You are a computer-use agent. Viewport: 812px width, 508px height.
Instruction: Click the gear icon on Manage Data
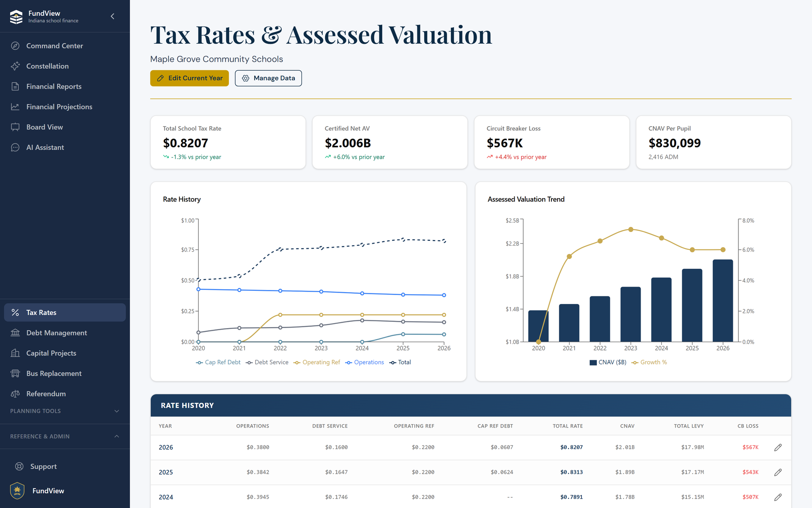click(x=245, y=78)
